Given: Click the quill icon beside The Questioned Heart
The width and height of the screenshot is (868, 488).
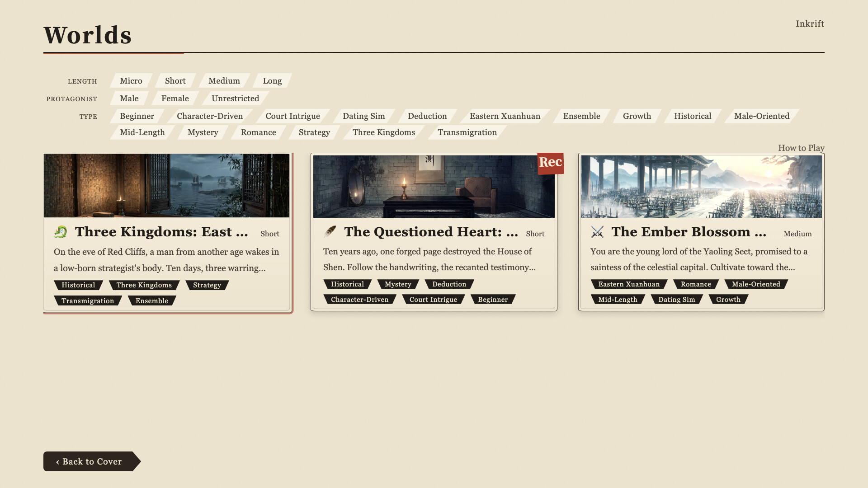Looking at the screenshot, I should point(330,232).
